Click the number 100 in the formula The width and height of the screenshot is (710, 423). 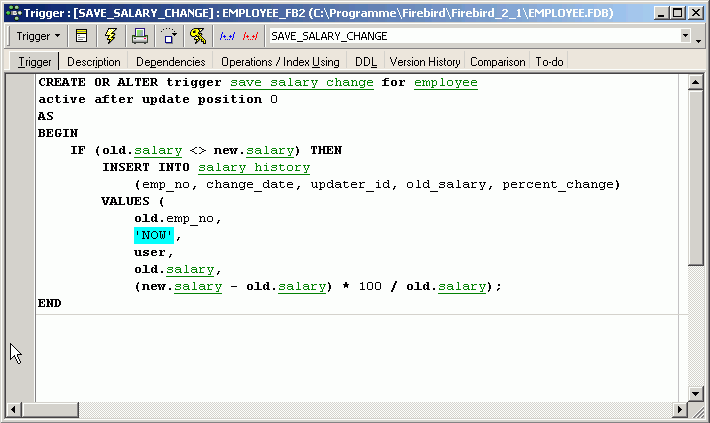tap(370, 287)
